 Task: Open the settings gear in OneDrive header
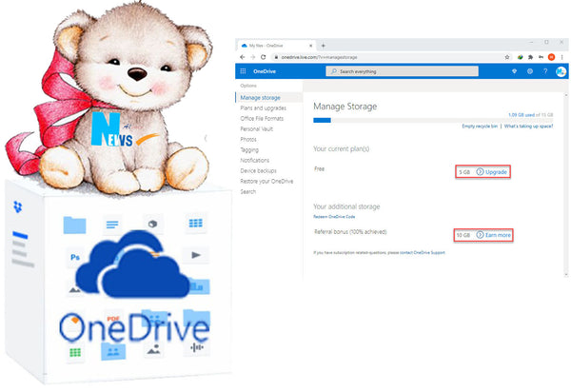pyautogui.click(x=530, y=71)
